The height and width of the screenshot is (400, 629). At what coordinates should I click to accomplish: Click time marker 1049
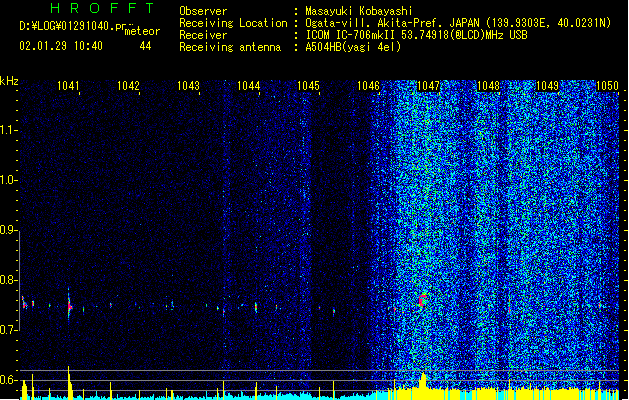(548, 85)
